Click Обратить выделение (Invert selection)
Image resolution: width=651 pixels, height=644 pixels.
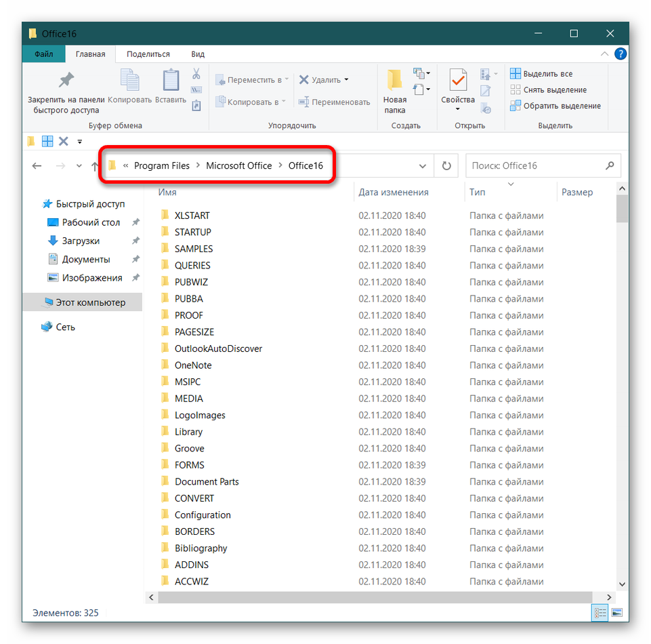[x=555, y=106]
